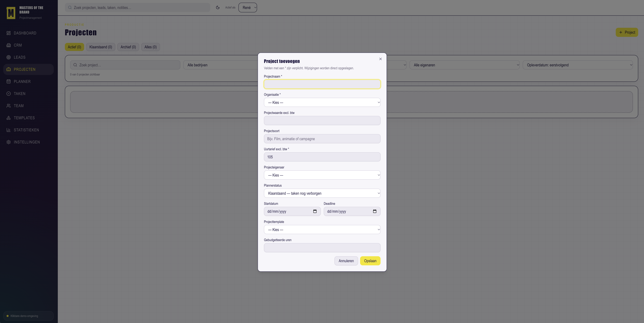This screenshot has width=644, height=323.
Task: Click the global search magnifier icon
Action: (x=70, y=7)
